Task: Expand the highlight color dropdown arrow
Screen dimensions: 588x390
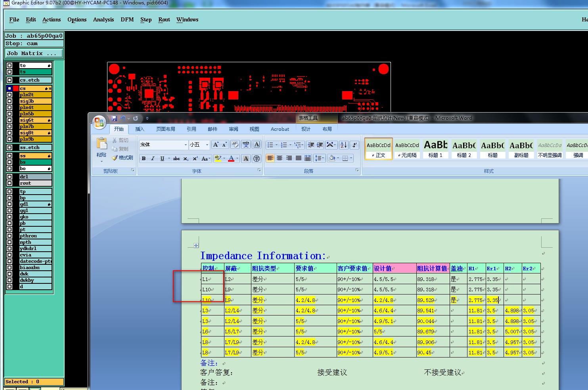Action: (x=224, y=159)
